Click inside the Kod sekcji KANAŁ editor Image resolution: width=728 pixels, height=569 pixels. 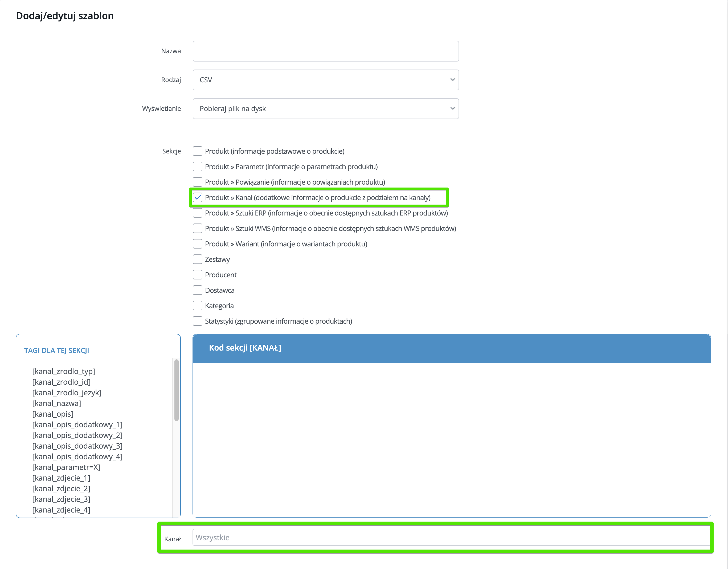point(451,440)
